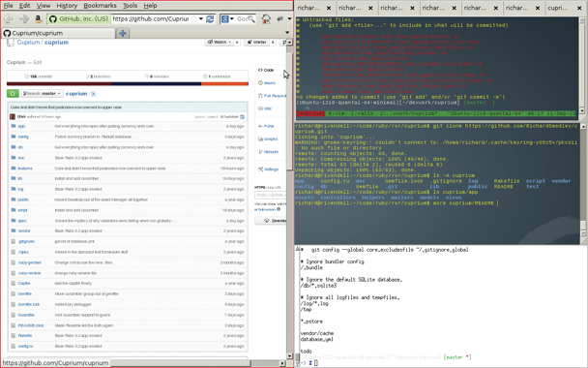Open the Pull Requests sidebar icon
Image resolution: width=588 pixels, height=368 pixels.
click(x=260, y=96)
